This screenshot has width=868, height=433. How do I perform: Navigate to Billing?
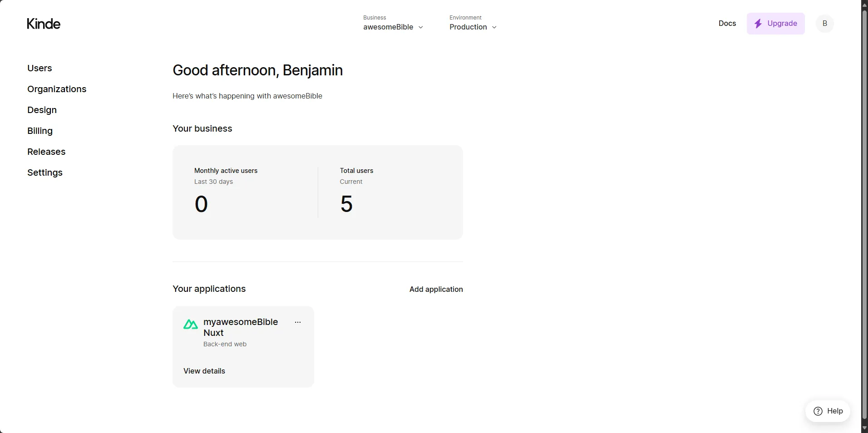pos(40,131)
